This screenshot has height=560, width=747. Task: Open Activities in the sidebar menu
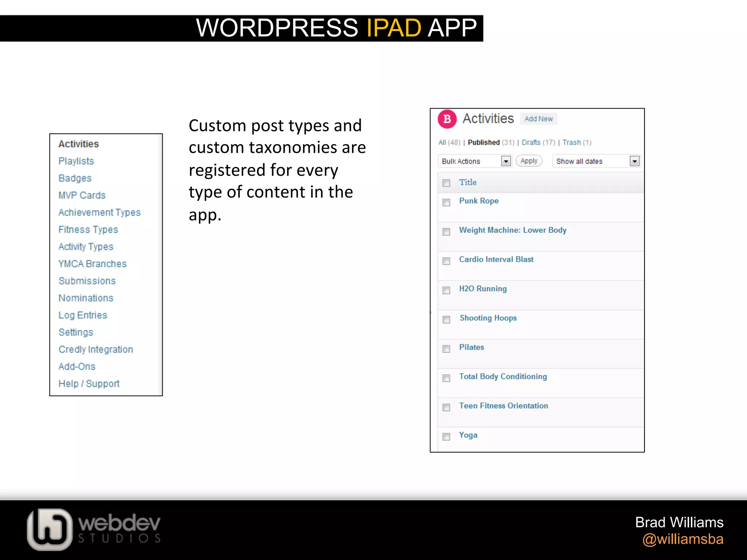point(78,144)
